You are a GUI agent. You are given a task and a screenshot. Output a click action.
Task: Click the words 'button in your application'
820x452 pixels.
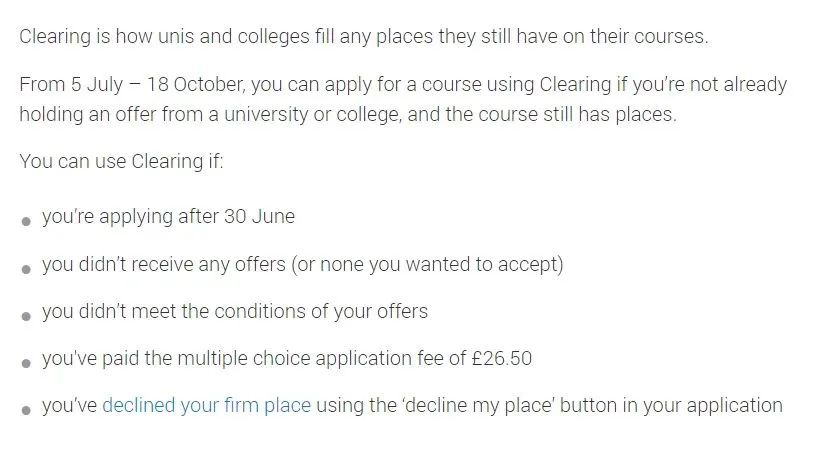pos(671,405)
